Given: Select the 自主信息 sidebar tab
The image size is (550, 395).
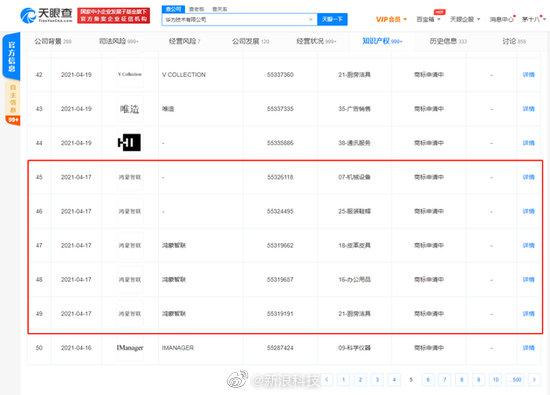Looking at the screenshot, I should [x=13, y=99].
